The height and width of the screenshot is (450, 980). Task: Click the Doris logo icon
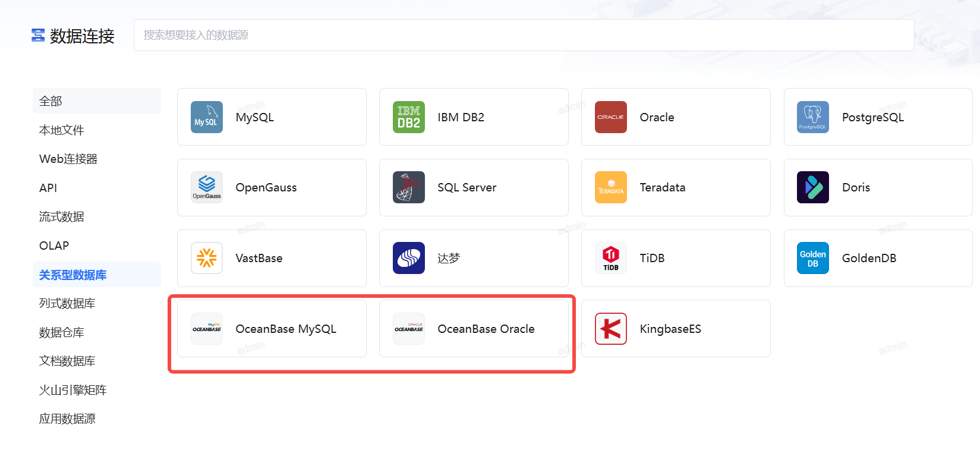coord(813,187)
